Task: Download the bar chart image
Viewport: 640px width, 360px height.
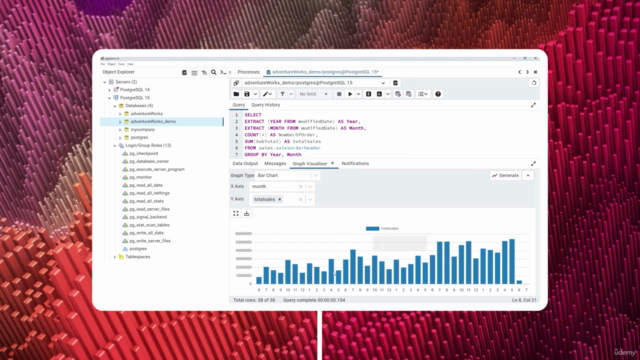Action: pyautogui.click(x=247, y=213)
